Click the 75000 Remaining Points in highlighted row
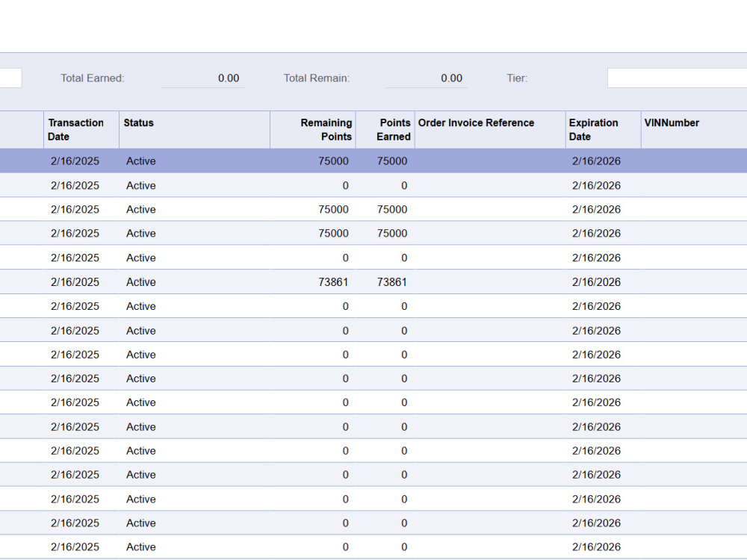Screen dimensions: 747x560 coord(333,161)
